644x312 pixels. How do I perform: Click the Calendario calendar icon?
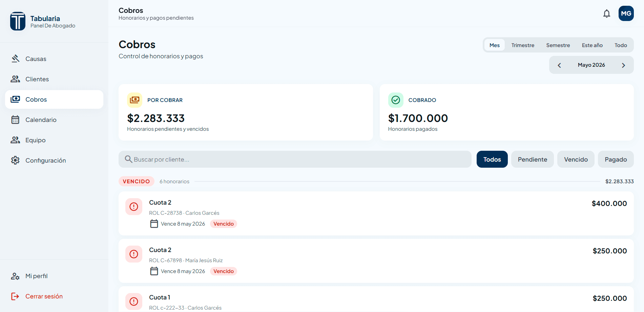[x=15, y=120]
